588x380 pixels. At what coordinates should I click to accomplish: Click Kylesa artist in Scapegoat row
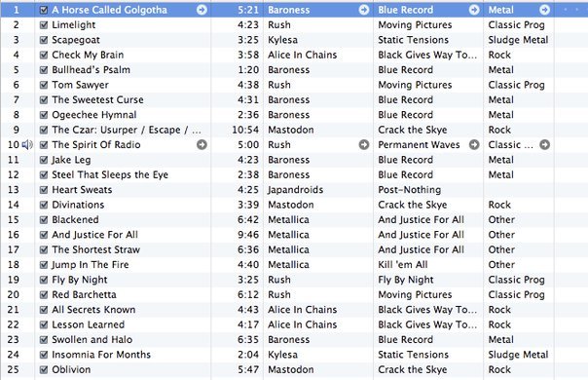click(282, 40)
